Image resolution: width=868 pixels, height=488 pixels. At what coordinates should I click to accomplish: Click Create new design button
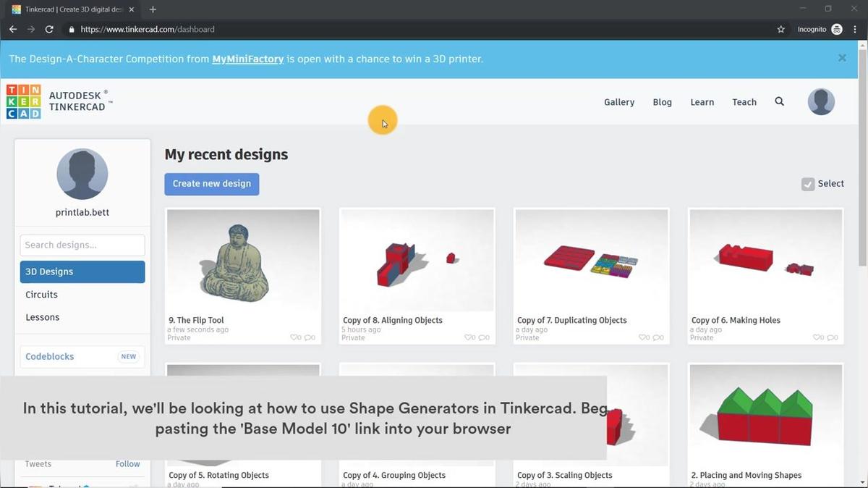(x=211, y=184)
